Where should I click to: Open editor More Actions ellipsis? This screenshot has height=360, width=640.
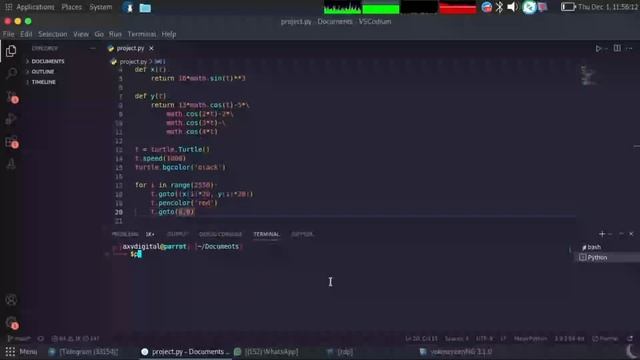pyautogui.click(x=629, y=49)
